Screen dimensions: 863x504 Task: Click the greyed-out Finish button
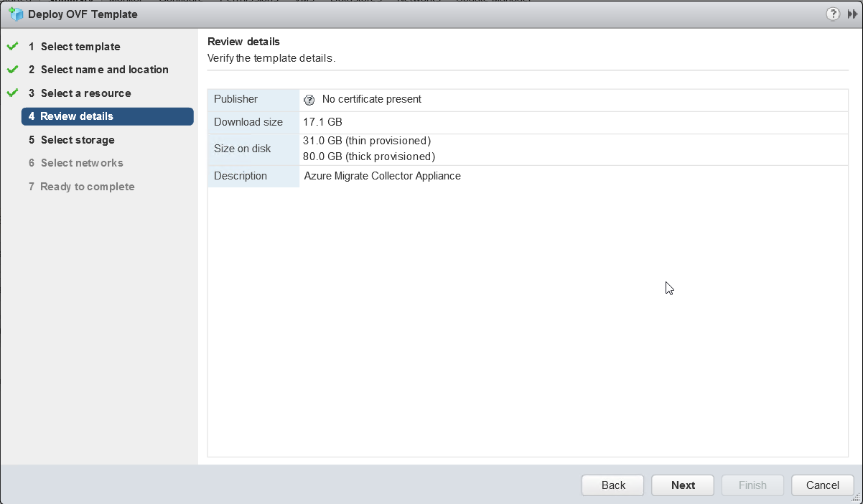click(x=752, y=485)
